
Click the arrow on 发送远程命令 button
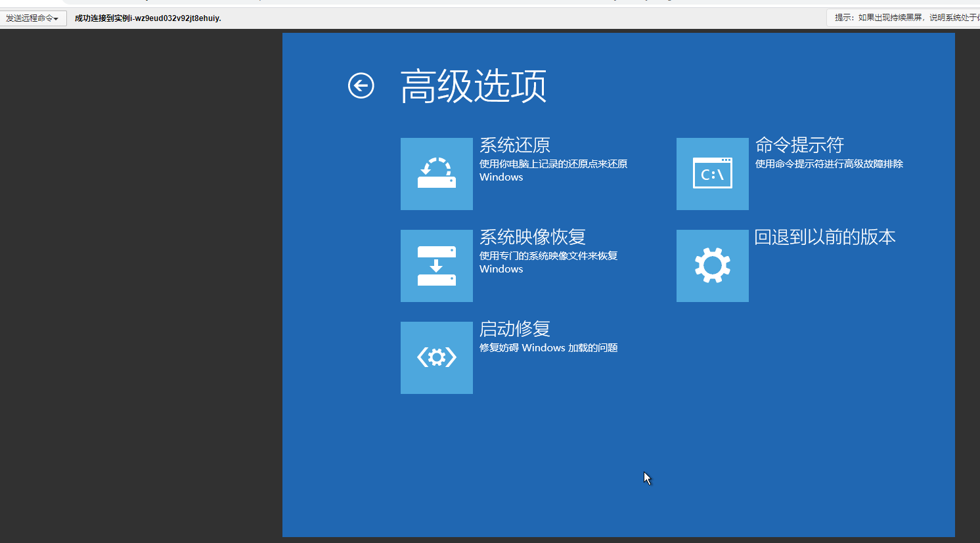(56, 19)
